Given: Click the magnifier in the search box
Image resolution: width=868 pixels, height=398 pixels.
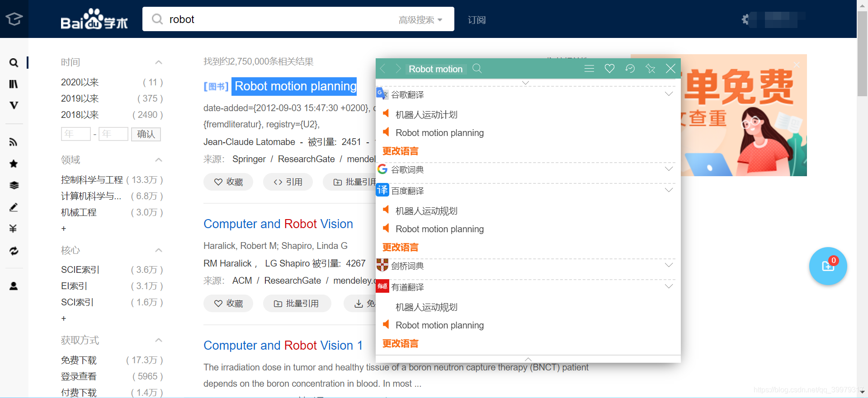Looking at the screenshot, I should pyautogui.click(x=157, y=19).
